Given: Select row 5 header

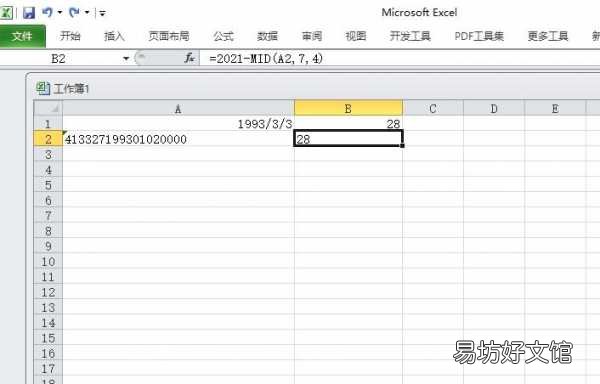Looking at the screenshot, I should pyautogui.click(x=48, y=185).
